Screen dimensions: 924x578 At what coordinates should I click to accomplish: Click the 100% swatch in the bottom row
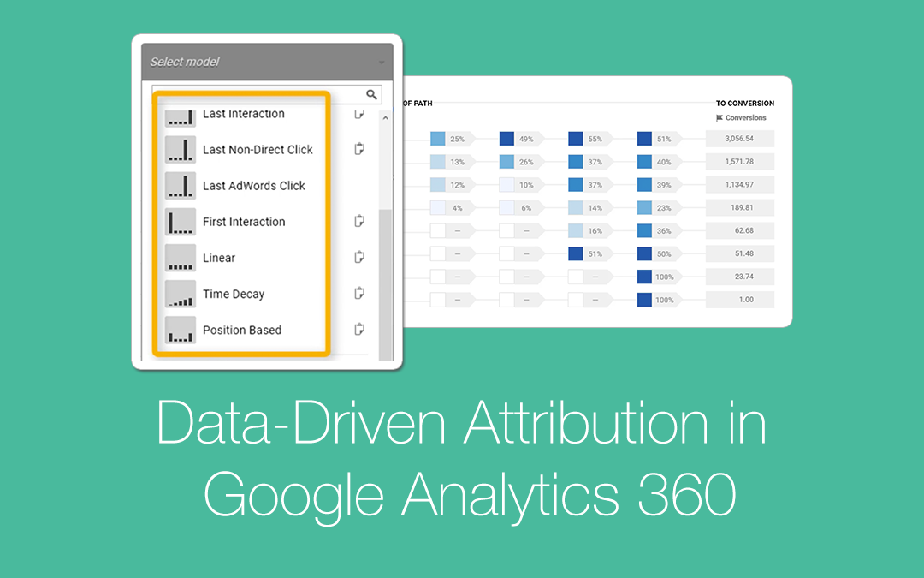point(644,300)
